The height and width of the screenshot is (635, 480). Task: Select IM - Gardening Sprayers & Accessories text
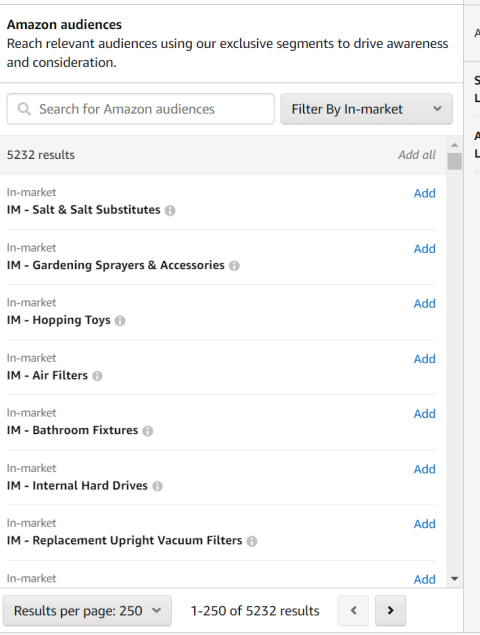point(115,265)
